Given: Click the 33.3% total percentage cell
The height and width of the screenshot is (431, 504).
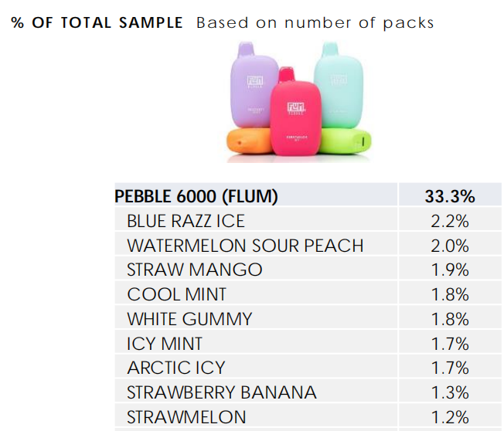Looking at the screenshot, I should click(450, 195).
